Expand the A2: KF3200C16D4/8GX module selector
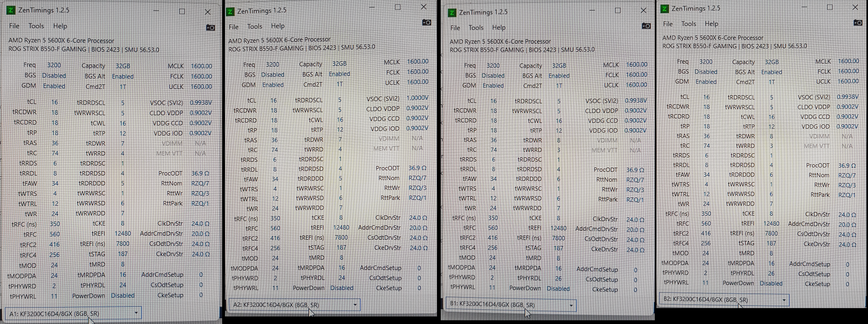The width and height of the screenshot is (868, 324). (294, 305)
